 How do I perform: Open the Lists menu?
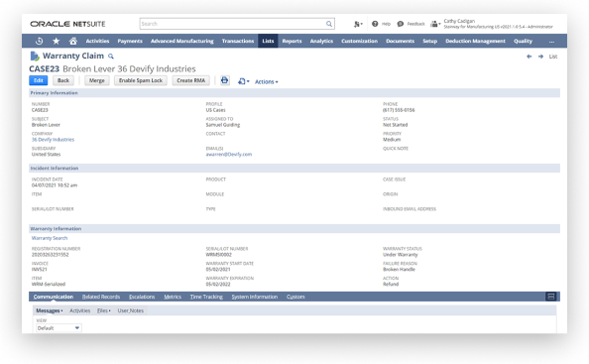coord(268,41)
